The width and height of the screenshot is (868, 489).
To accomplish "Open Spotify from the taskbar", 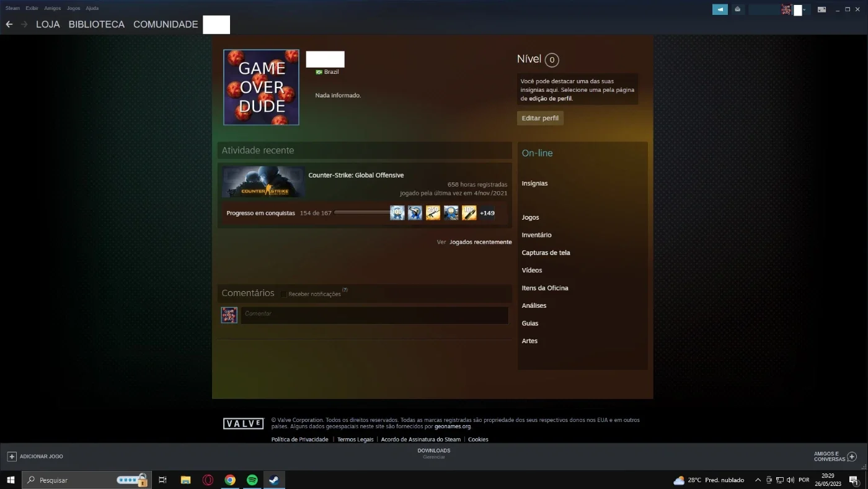I will point(252,480).
